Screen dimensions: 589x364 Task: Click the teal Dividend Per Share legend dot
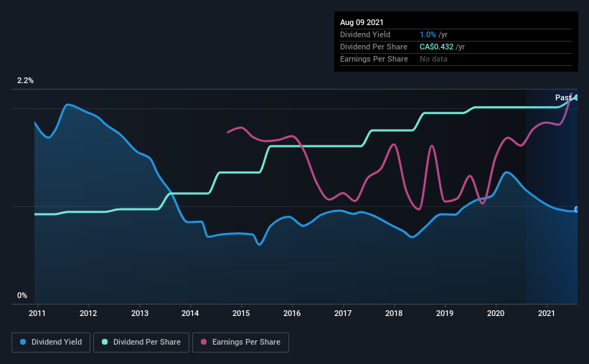tap(105, 342)
